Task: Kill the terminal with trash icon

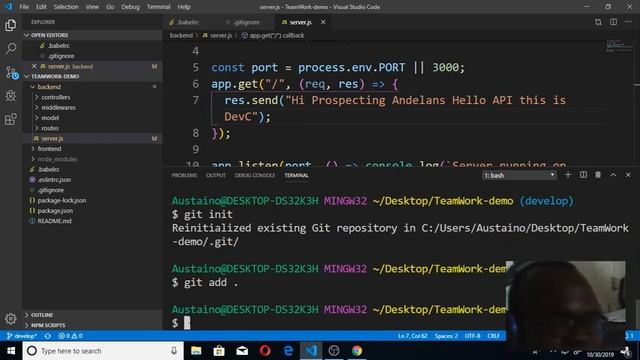Action: (598, 175)
